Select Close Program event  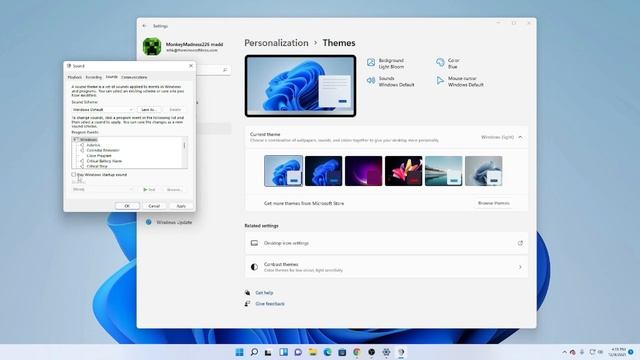pos(99,156)
